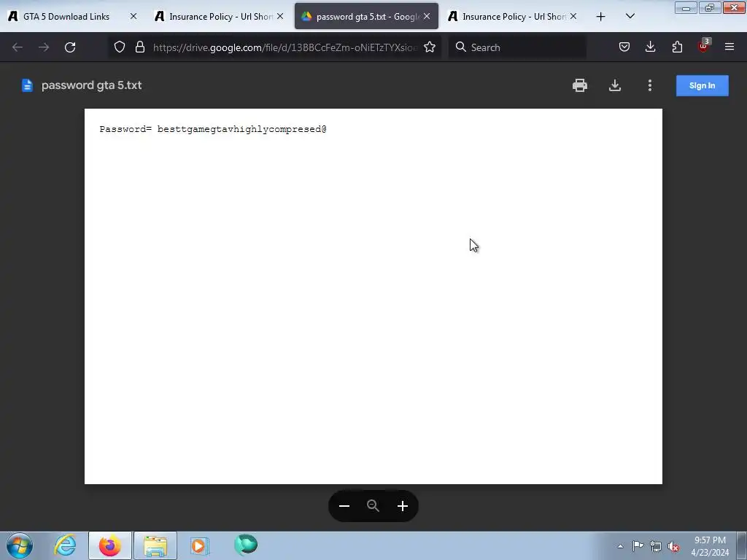Viewport: 747px width, 560px height.
Task: Open the Extensions puzzle icon
Action: [x=677, y=47]
